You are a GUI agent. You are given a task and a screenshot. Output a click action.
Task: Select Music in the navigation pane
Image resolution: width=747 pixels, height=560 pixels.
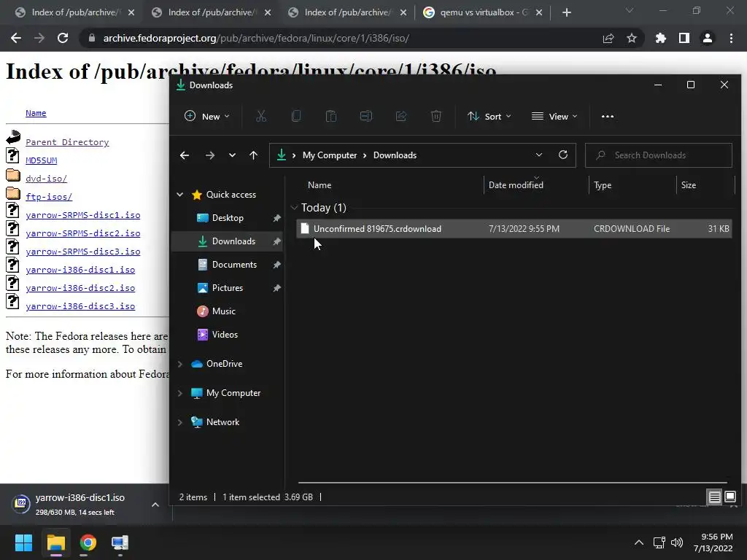point(223,311)
